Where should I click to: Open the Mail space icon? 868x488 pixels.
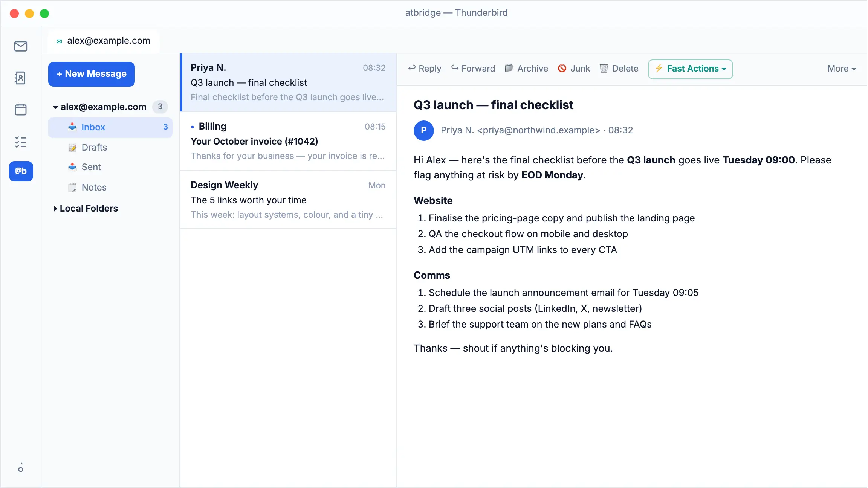pyautogui.click(x=21, y=46)
